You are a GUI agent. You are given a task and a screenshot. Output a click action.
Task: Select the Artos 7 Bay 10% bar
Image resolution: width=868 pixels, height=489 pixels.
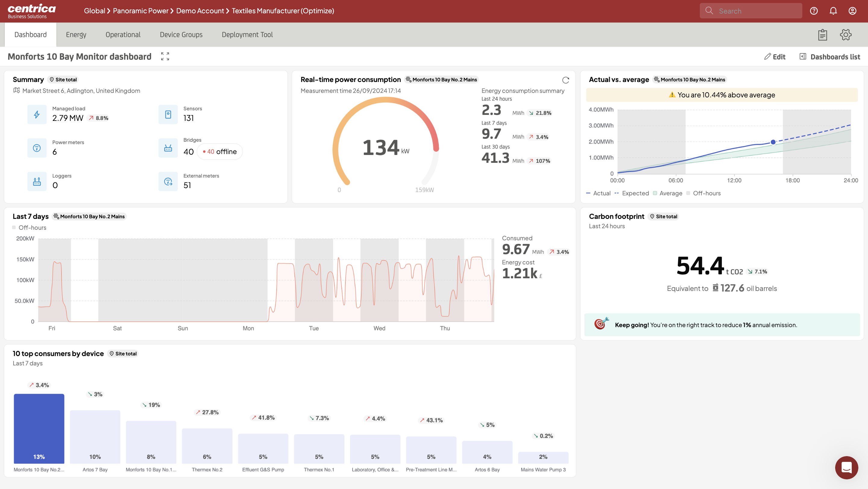[x=95, y=437]
